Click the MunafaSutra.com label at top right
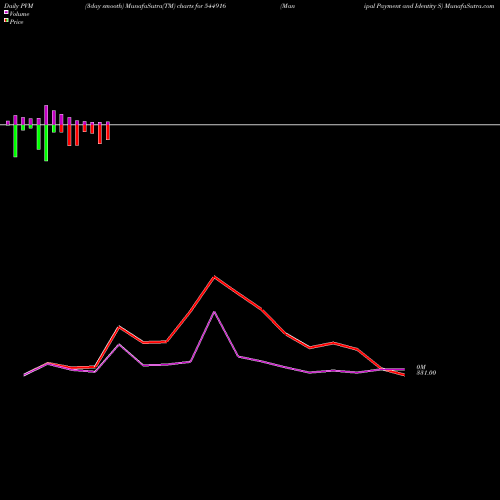Viewport: 500px width, 500px height. point(470,6)
